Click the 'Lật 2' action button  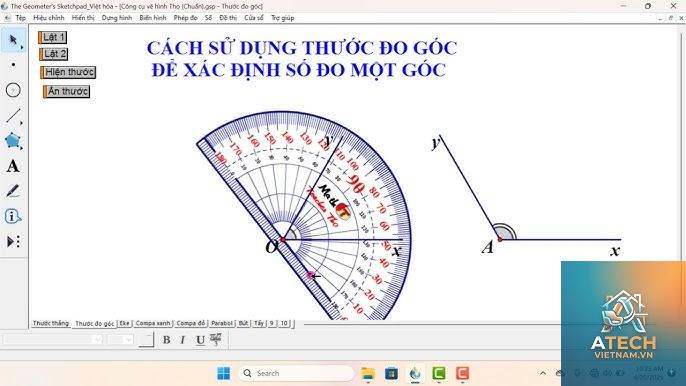tap(53, 54)
